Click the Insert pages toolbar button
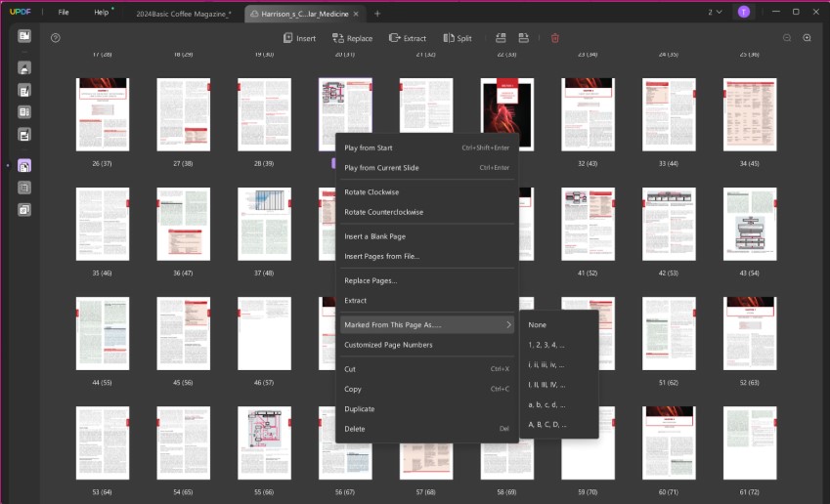The height and width of the screenshot is (504, 830). pos(299,38)
